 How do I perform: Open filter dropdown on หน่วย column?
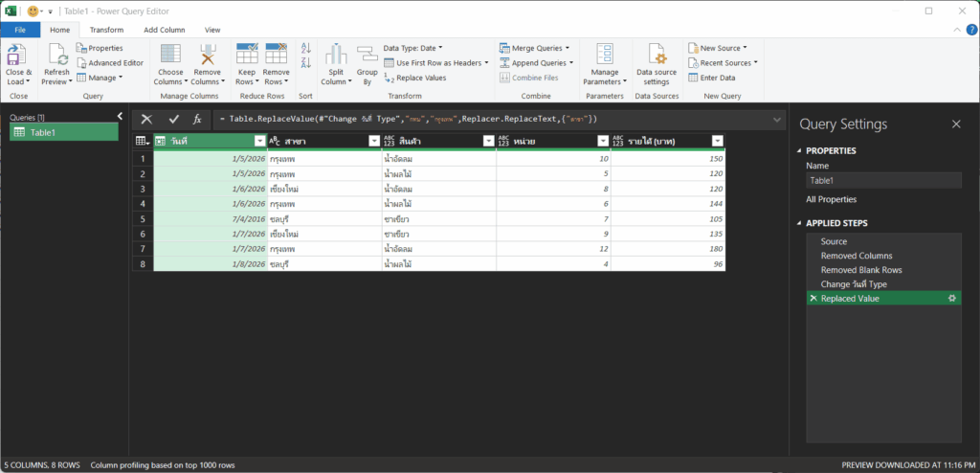(x=603, y=141)
